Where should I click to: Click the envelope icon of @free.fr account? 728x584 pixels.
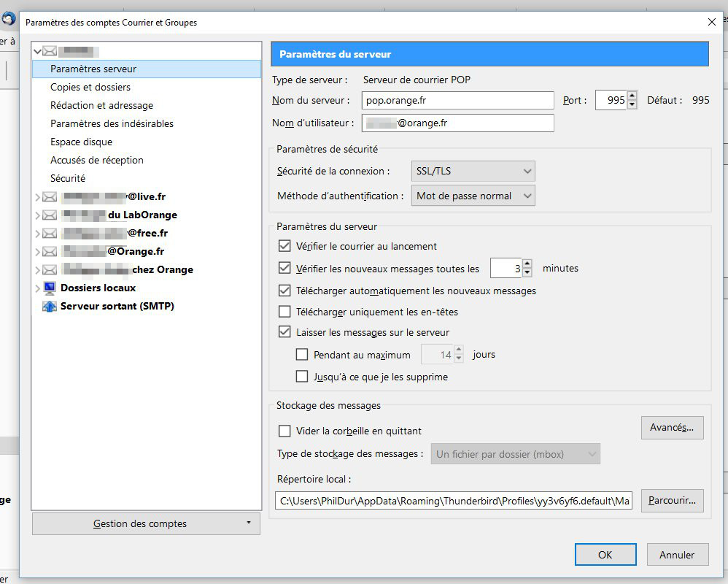pyautogui.click(x=50, y=234)
